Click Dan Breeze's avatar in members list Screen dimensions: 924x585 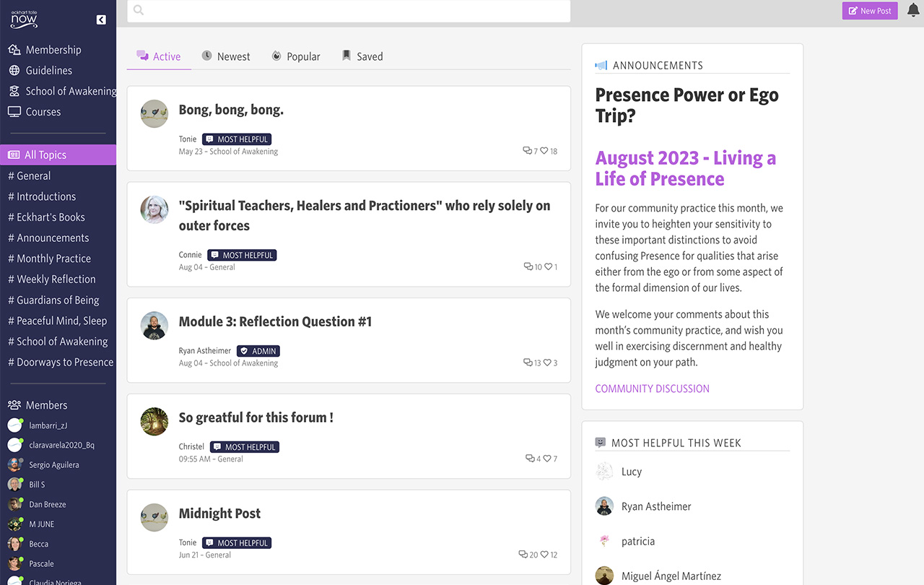click(14, 504)
